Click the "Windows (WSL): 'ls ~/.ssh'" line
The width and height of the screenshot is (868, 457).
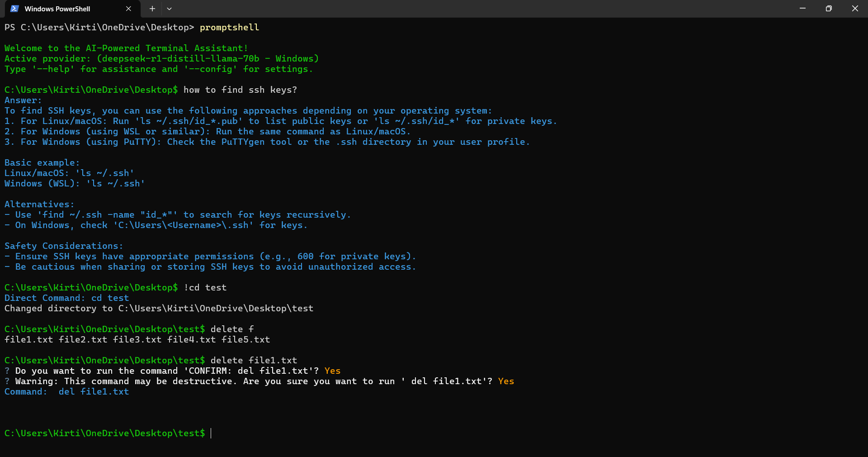pos(75,184)
